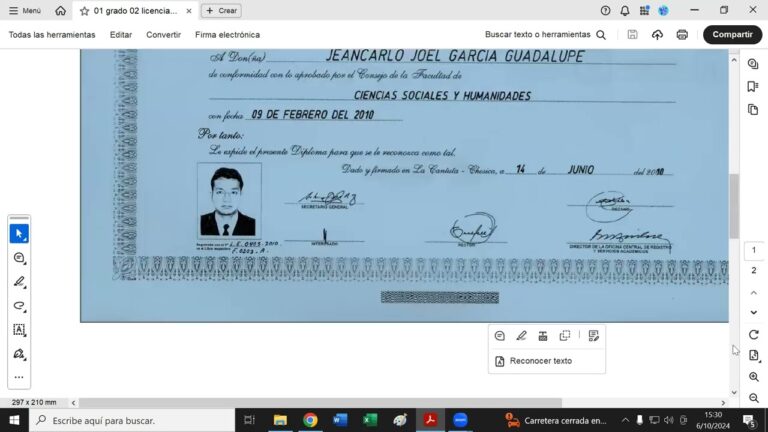
Task: Click the horizontal scrollbar thumb
Action: [320, 403]
